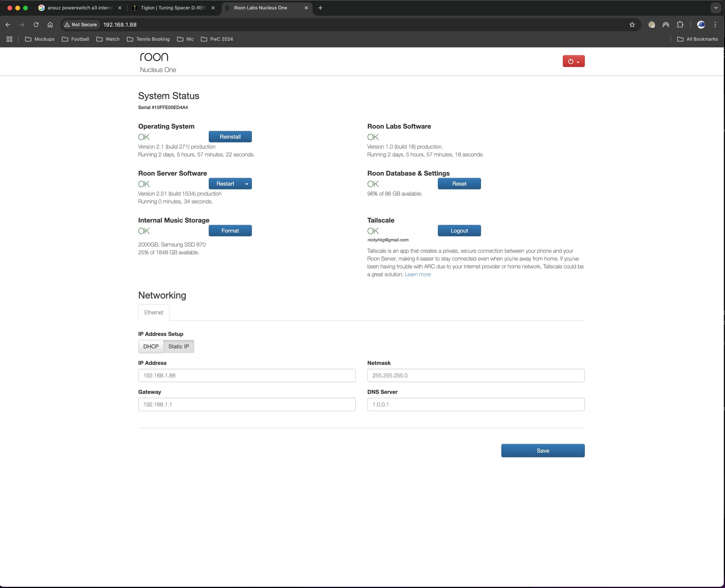725x588 pixels.
Task: Open the Extensions puzzle icon
Action: [680, 25]
